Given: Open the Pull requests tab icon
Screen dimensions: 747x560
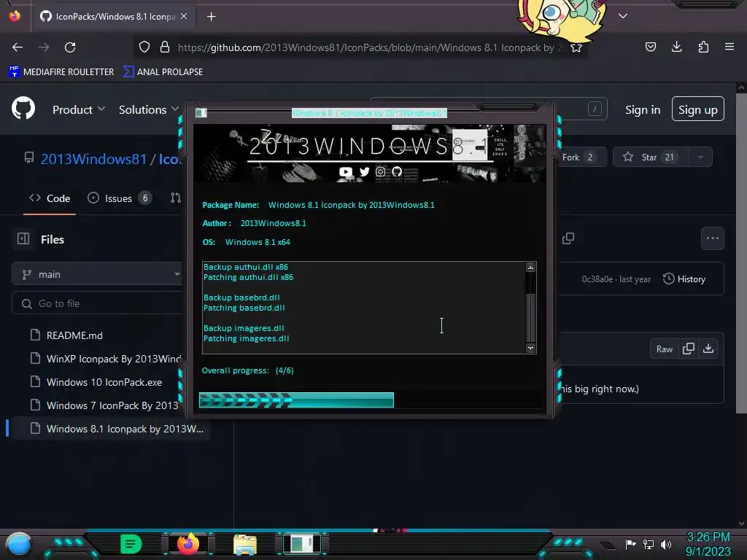Looking at the screenshot, I should pyautogui.click(x=176, y=198).
